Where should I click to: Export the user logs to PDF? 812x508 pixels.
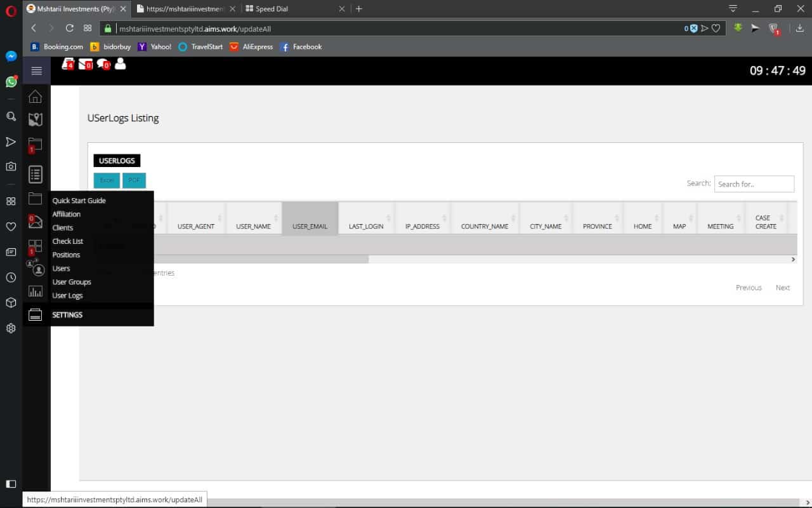[x=134, y=180]
